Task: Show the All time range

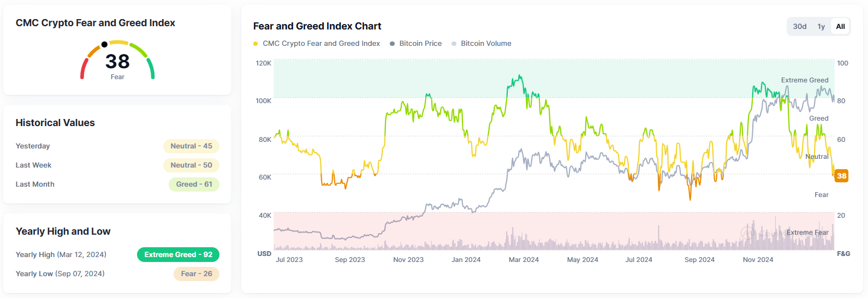Action: click(840, 26)
